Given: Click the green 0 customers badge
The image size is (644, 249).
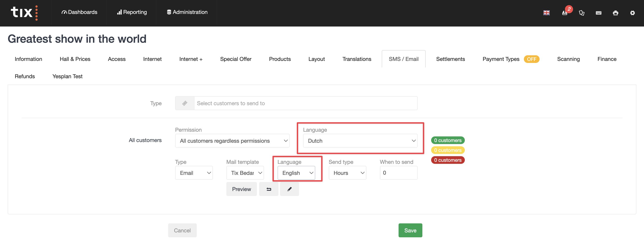Looking at the screenshot, I should click(x=448, y=140).
